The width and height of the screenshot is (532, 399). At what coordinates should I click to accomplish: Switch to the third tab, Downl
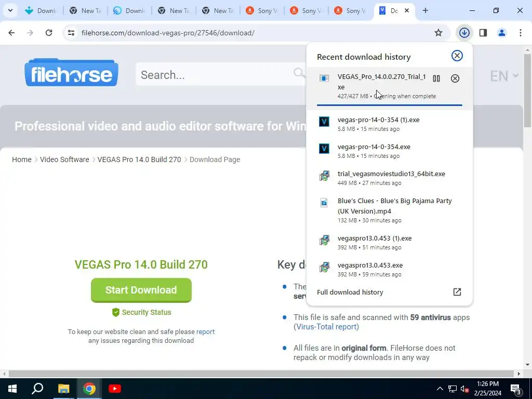tap(129, 11)
